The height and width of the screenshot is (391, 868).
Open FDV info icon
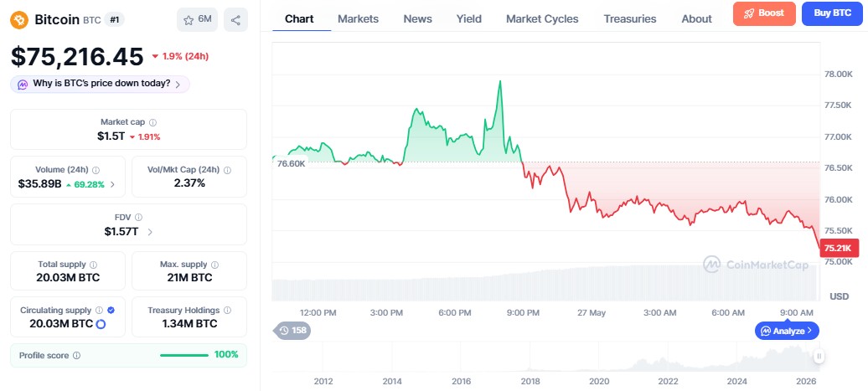138,218
